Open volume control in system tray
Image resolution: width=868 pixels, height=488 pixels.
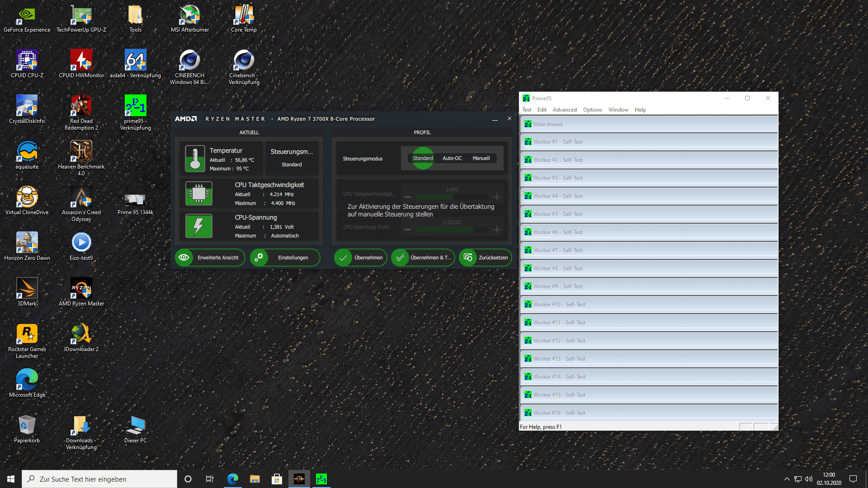click(x=809, y=479)
